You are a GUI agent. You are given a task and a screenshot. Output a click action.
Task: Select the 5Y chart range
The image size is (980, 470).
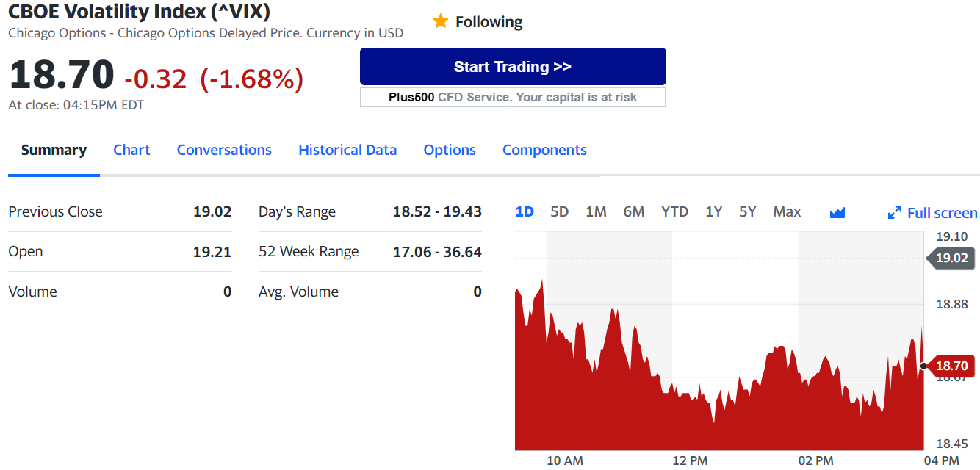point(748,211)
